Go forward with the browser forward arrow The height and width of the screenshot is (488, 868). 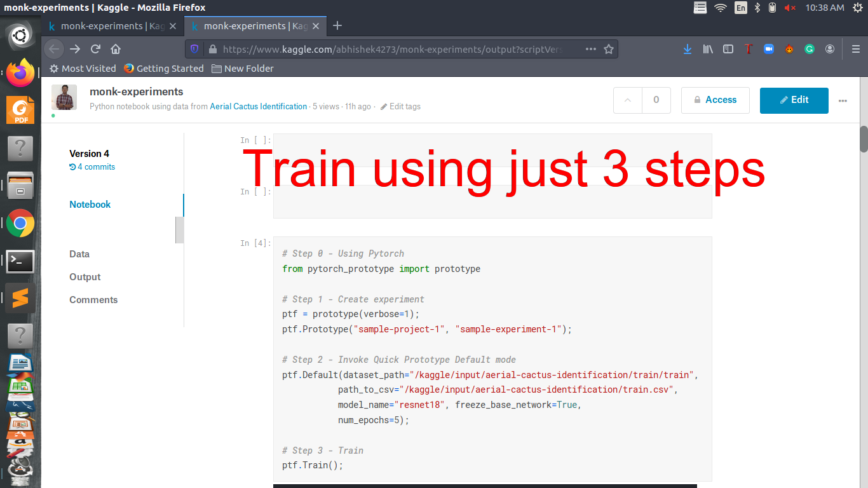click(75, 49)
